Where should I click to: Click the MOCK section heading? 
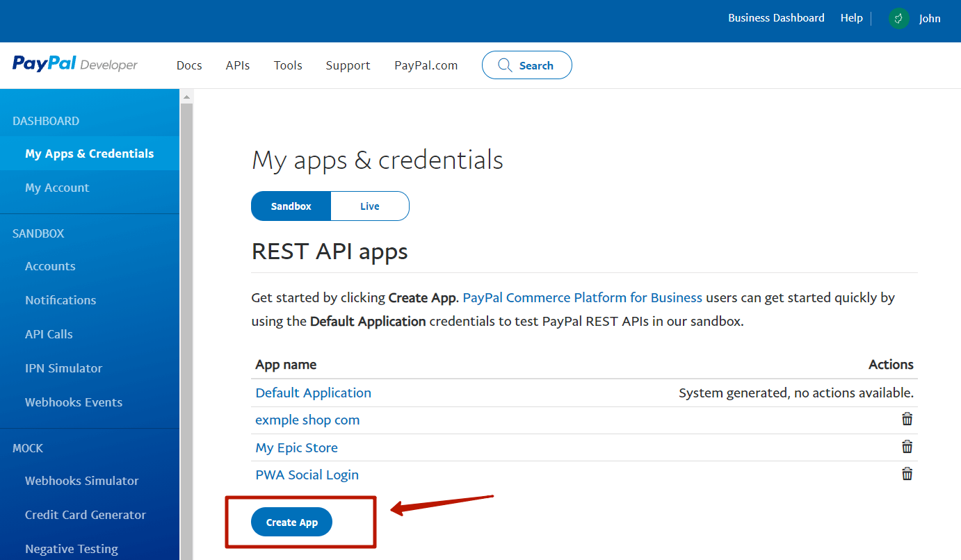point(28,448)
